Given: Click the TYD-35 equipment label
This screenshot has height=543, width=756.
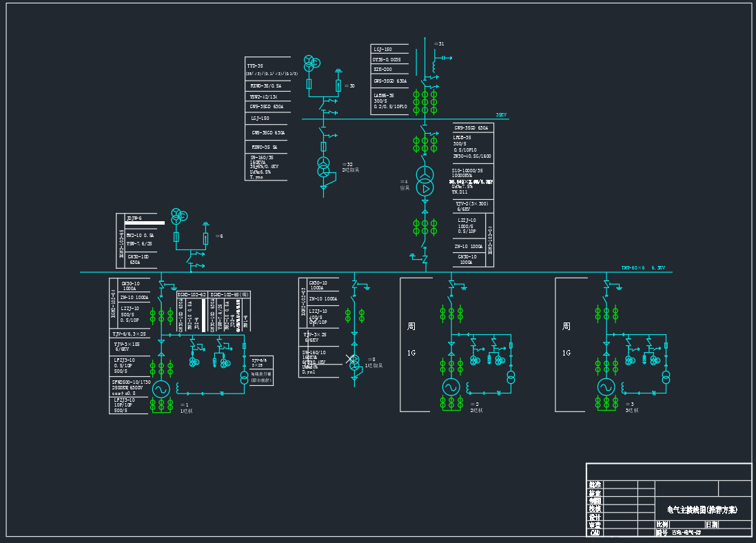Looking at the screenshot, I should [256, 66].
